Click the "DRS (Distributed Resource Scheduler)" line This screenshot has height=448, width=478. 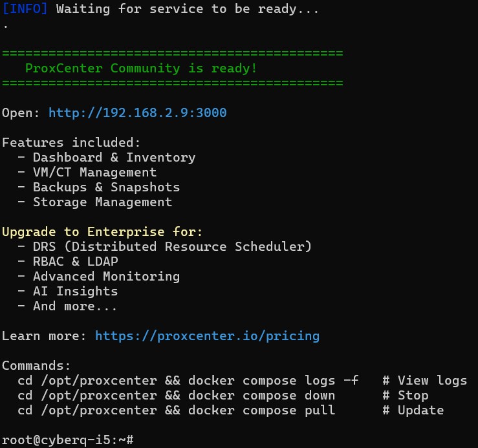[x=172, y=247]
